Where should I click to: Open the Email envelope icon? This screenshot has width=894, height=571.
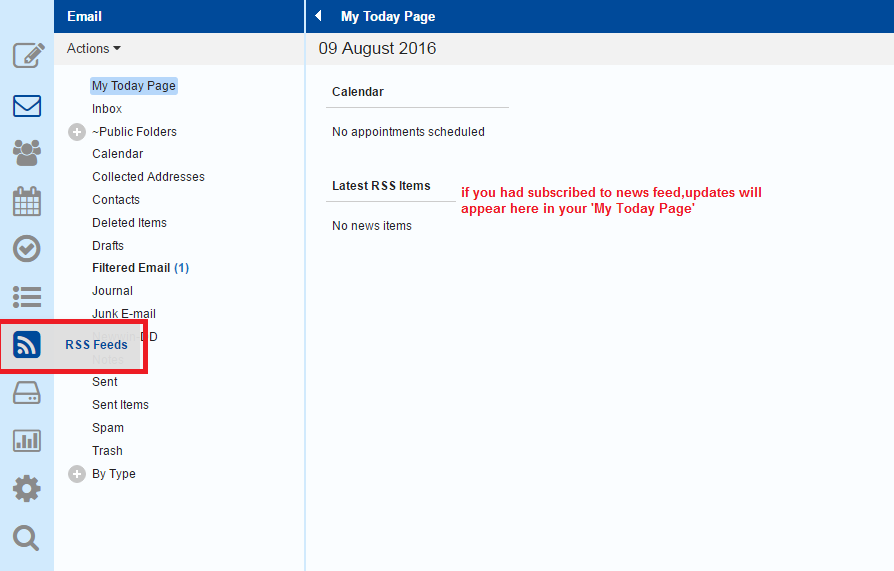point(27,106)
